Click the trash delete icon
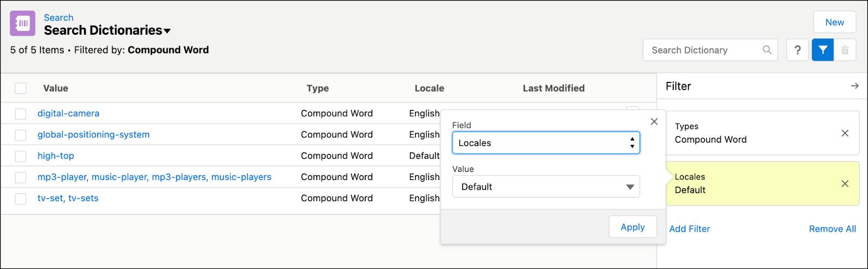Viewport: 868px width, 269px height. pos(845,50)
